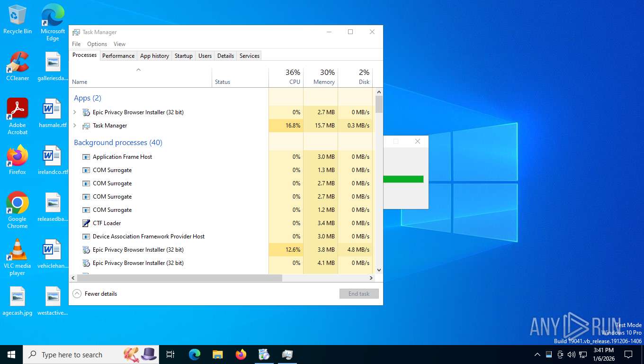Click scroll right arrow in process list

point(372,278)
